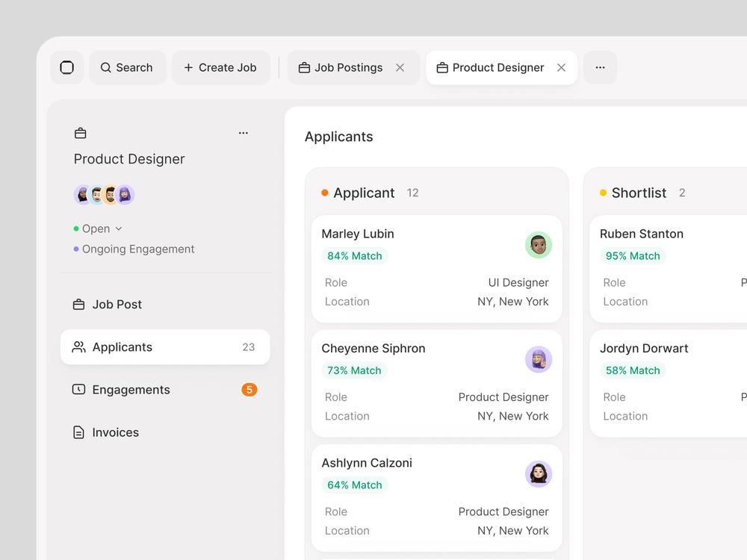747x560 pixels.
Task: Close the Product Designer tab
Action: (562, 68)
